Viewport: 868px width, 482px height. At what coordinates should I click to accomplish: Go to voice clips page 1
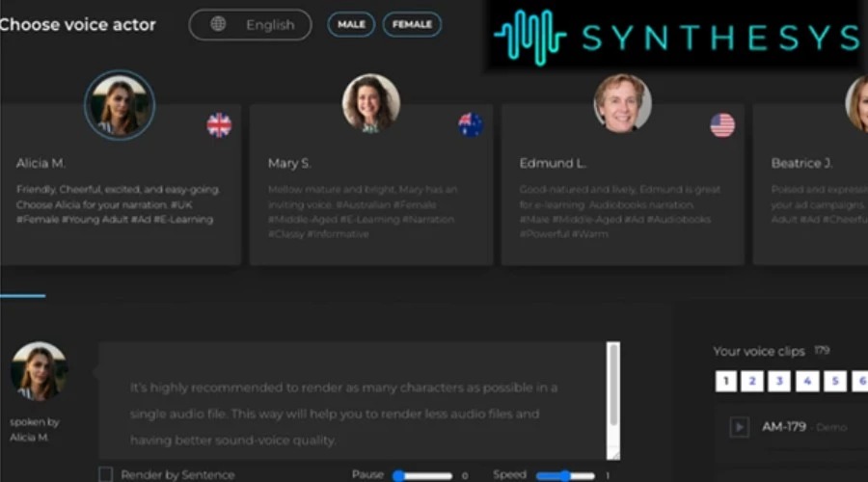coord(725,382)
